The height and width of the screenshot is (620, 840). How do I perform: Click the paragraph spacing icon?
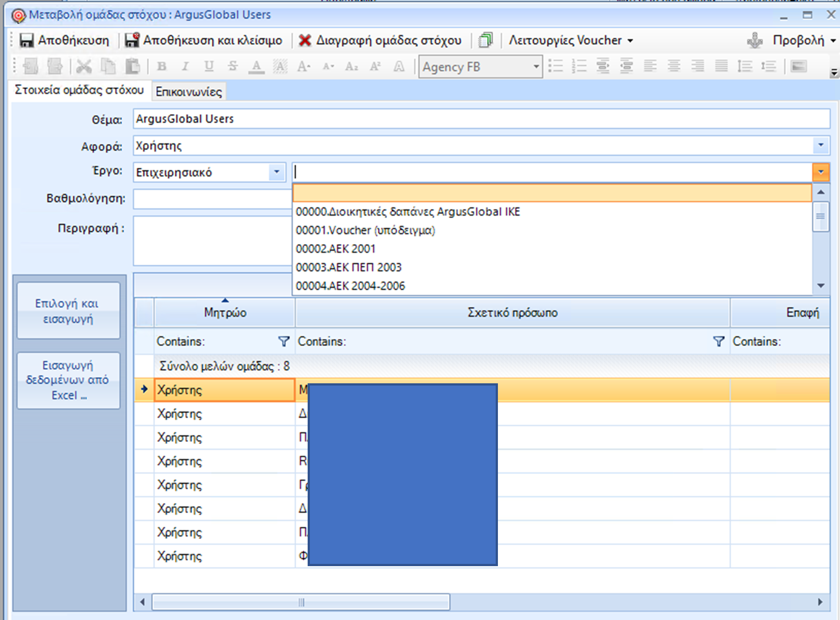pos(769,67)
